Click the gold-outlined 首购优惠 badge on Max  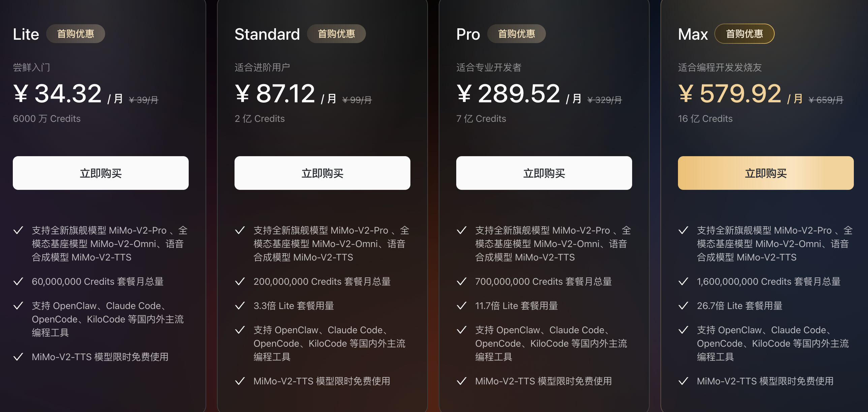[744, 34]
